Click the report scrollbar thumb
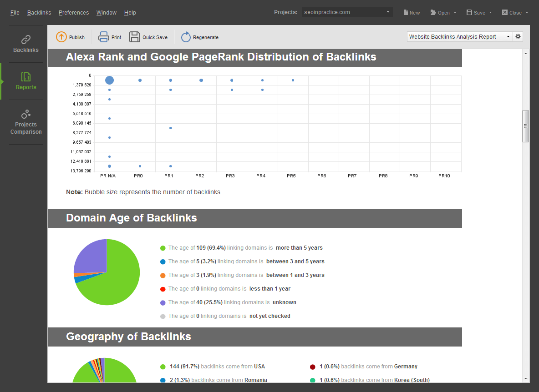539x392 pixels. tap(525, 126)
